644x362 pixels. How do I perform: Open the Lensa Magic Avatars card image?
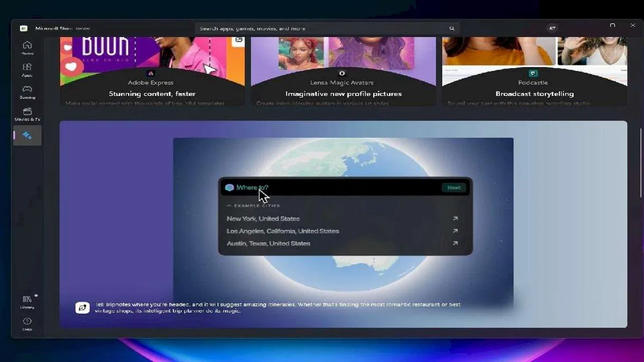343,54
